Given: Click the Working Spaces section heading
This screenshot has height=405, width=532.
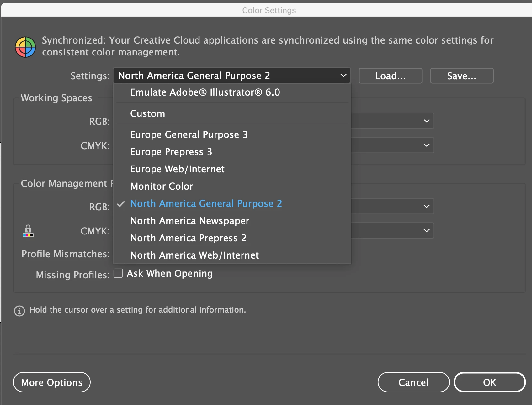Looking at the screenshot, I should [x=56, y=98].
